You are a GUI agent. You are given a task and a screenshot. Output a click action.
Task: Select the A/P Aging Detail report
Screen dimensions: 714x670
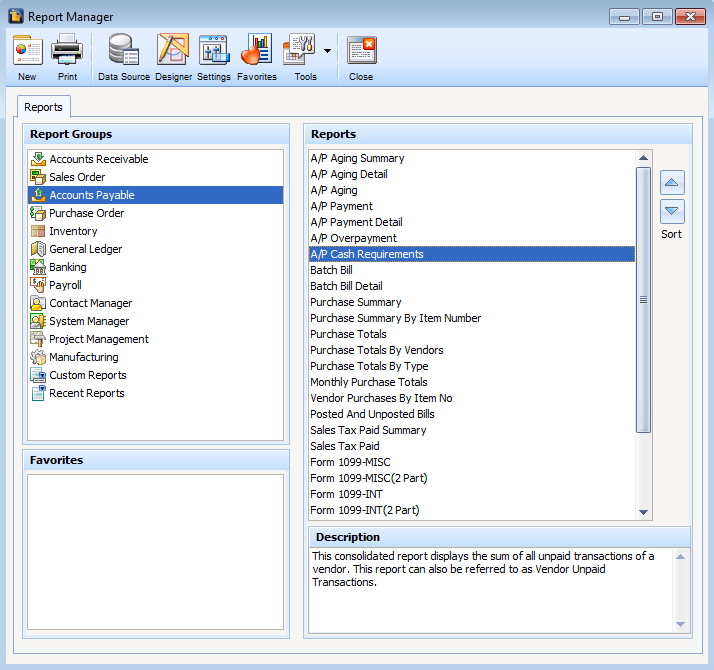[x=472, y=174]
